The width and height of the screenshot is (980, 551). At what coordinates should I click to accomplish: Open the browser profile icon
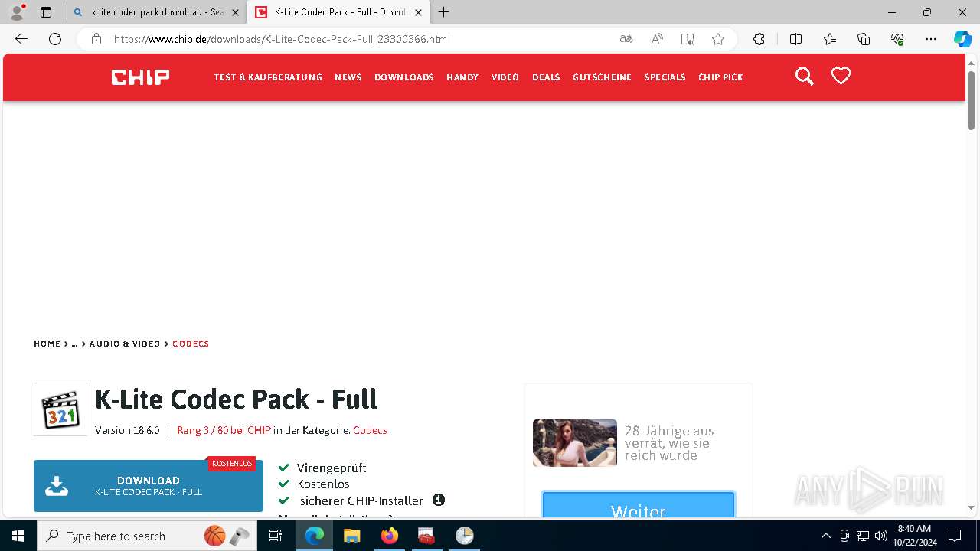(17, 12)
